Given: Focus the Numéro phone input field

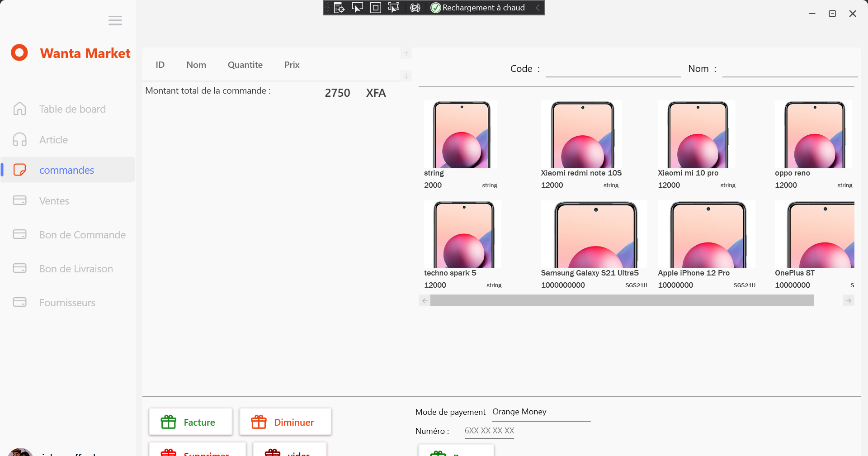Looking at the screenshot, I should click(x=489, y=431).
